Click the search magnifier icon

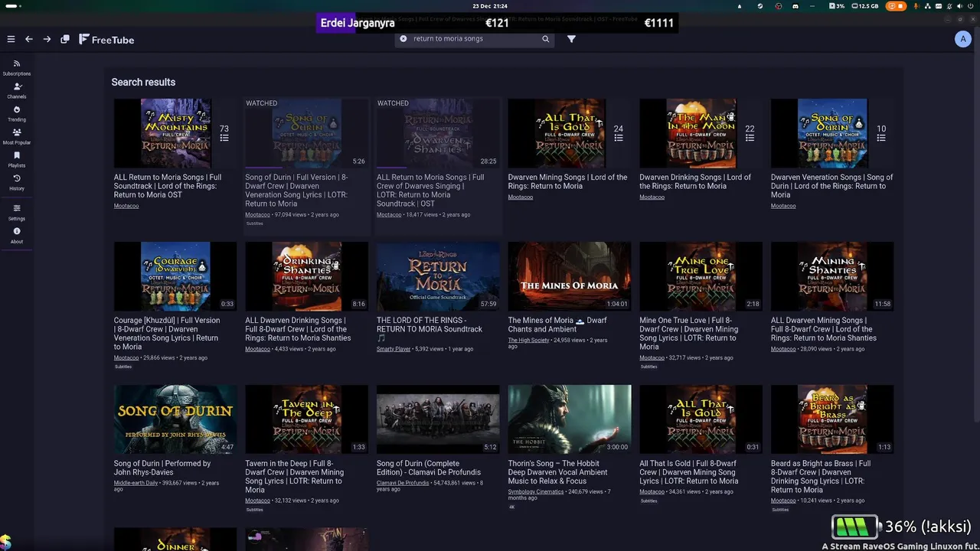coord(546,38)
